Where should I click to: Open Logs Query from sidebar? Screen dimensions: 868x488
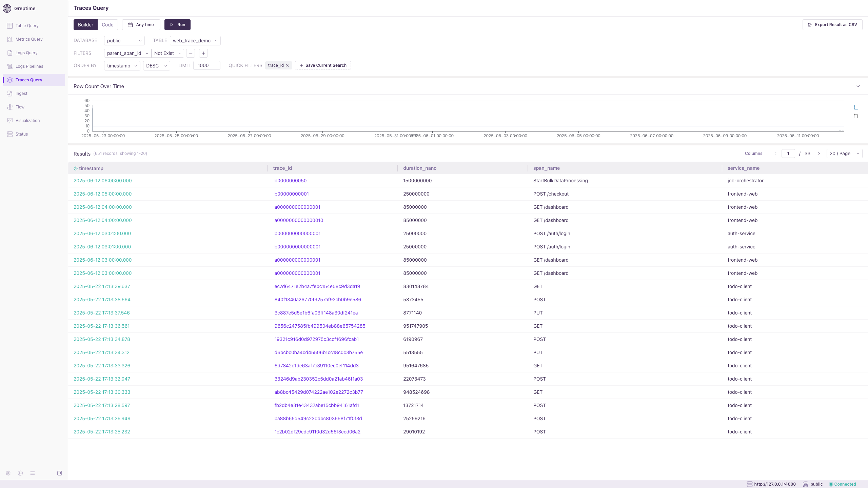[x=26, y=53]
